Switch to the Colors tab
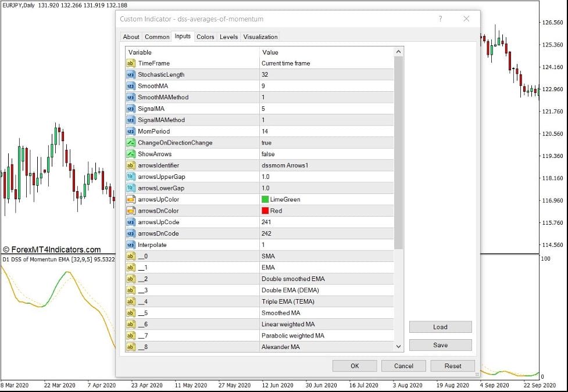The width and height of the screenshot is (568, 392). click(205, 37)
